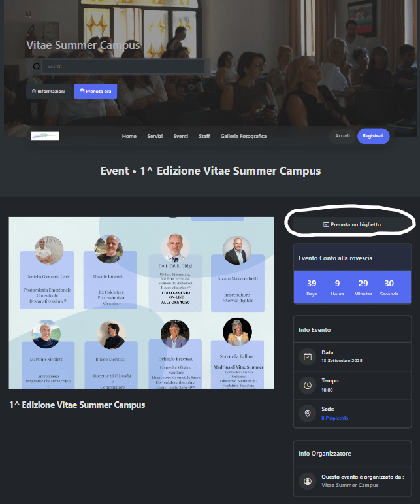Click Prenota un biglietto button
Viewport: 420px width, 504px height.
click(x=352, y=224)
